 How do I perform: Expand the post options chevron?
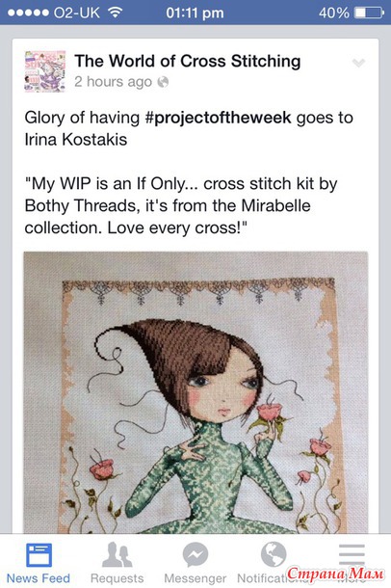358,63
